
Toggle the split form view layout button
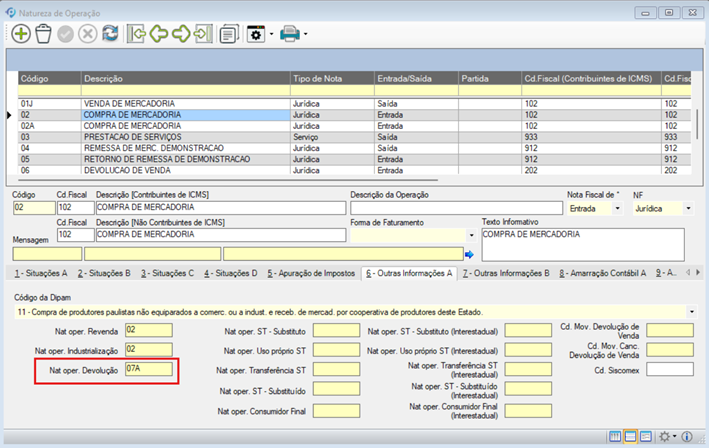click(x=631, y=437)
